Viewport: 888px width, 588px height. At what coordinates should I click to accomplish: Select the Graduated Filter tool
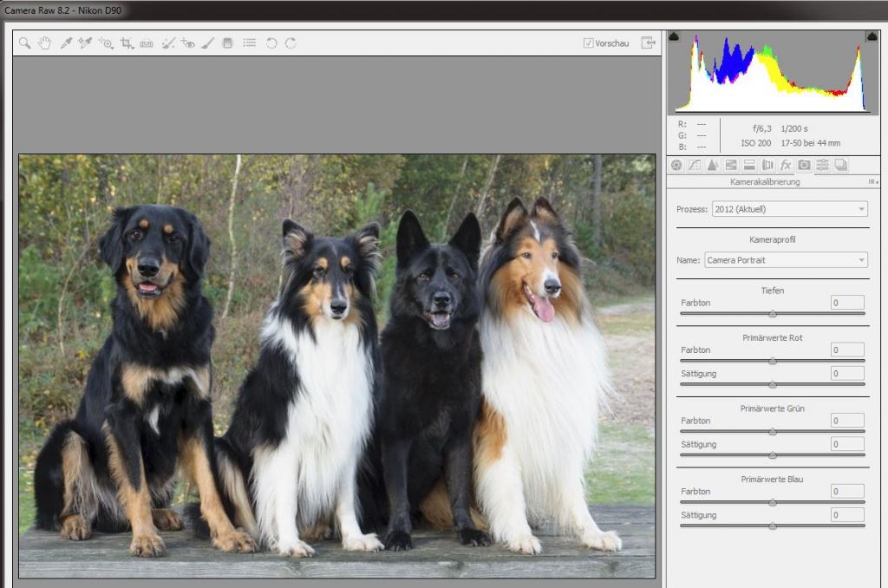(x=228, y=43)
